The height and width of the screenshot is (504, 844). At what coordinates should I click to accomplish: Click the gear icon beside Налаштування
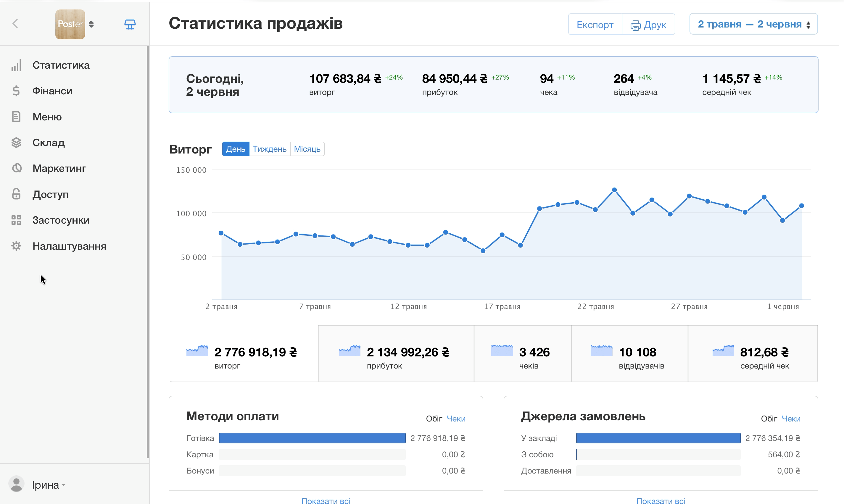coord(16,246)
